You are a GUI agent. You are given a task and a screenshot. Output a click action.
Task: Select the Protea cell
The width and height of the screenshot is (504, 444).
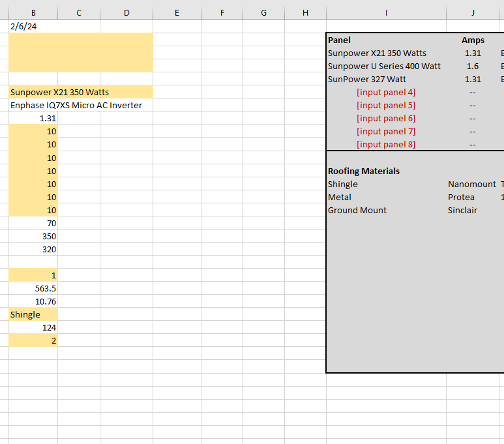click(473, 197)
